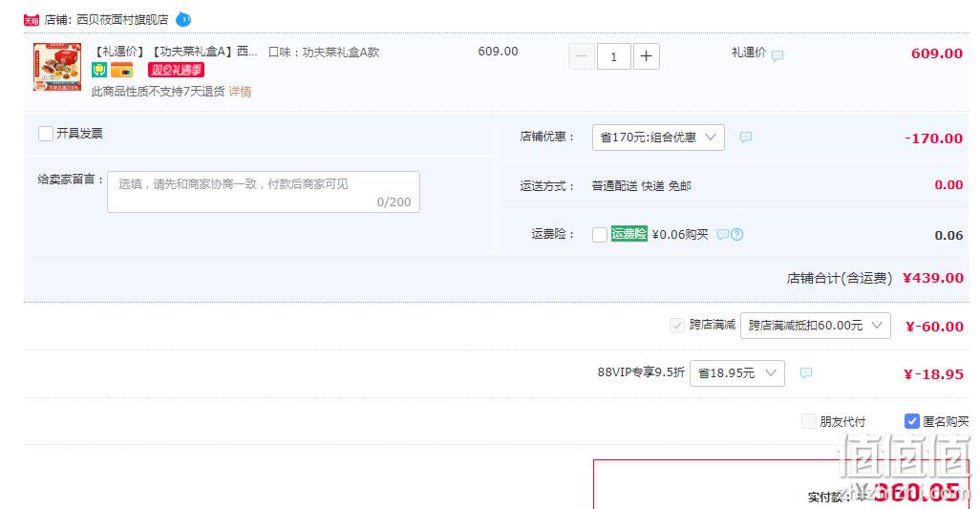Click the green badge icon under product title
The width and height of the screenshot is (980, 509).
99,70
